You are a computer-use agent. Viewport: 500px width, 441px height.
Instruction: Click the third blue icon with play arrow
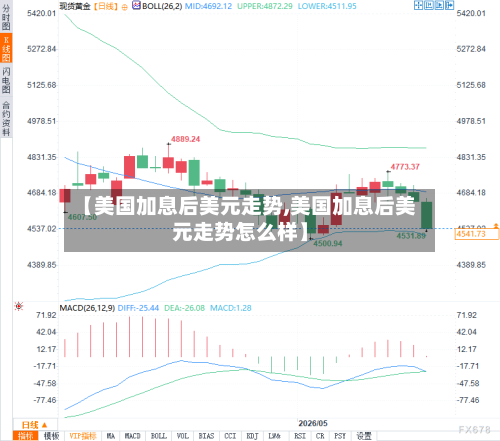point(439,5)
